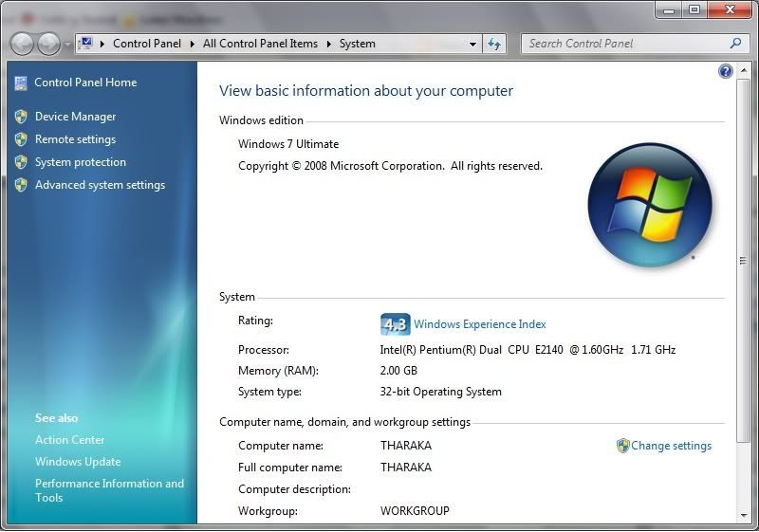The image size is (759, 532).
Task: Expand the arrow after Control Panel breadcrumb
Action: (193, 44)
